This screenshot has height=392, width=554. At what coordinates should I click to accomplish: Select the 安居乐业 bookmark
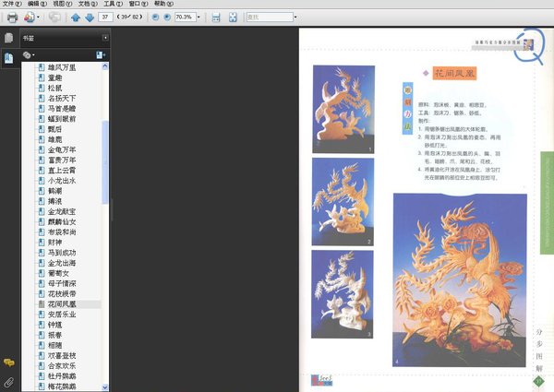62,315
